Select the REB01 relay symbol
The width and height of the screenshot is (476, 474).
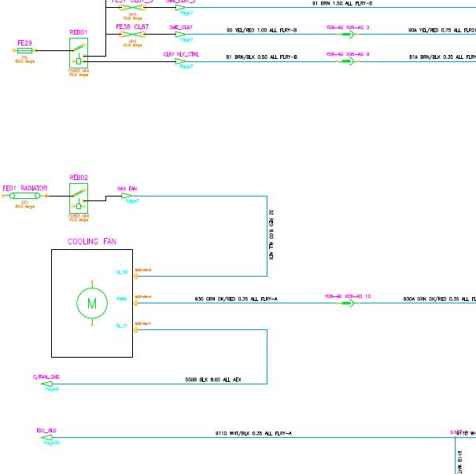click(x=79, y=53)
